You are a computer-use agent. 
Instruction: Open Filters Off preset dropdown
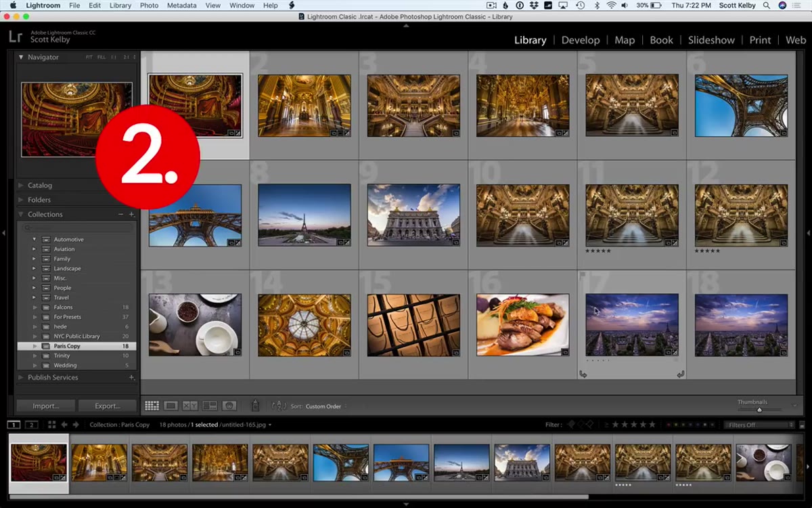tap(759, 425)
